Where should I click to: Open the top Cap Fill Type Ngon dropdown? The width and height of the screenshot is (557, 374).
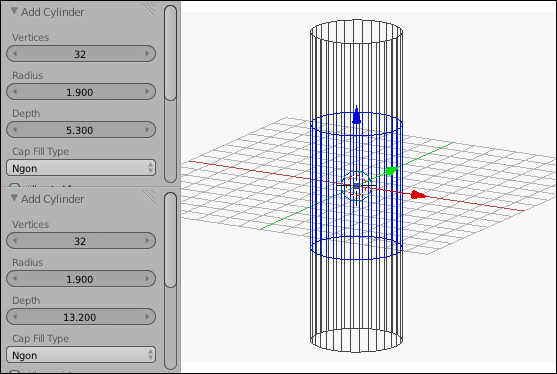81,168
